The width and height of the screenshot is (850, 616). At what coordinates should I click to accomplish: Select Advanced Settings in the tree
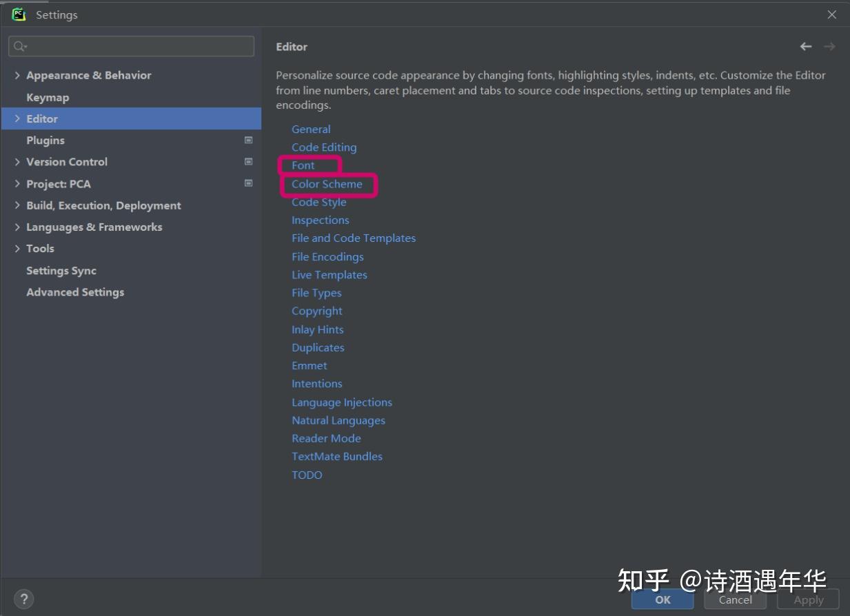[x=75, y=292]
